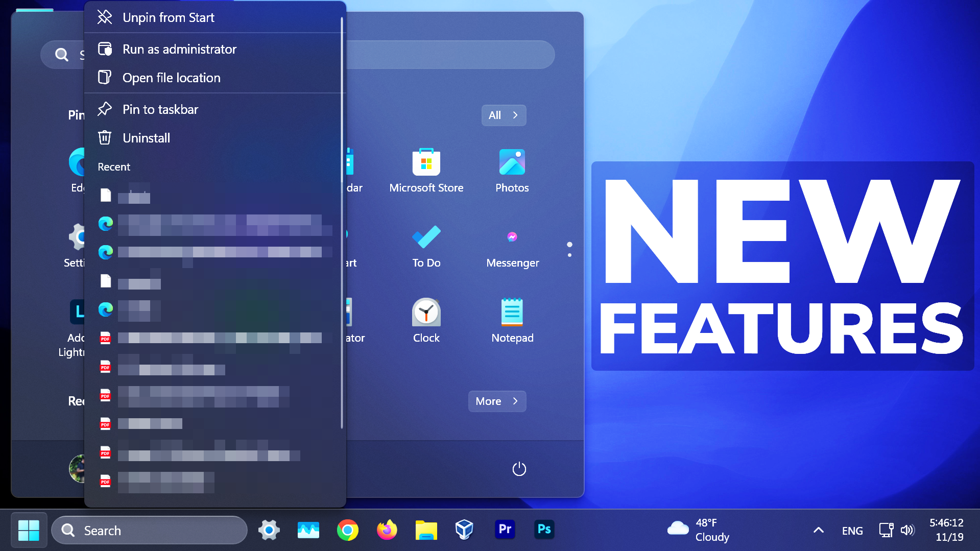The width and height of the screenshot is (980, 551).
Task: Open the weather widget showing 48°F Cloudy
Action: point(700,530)
